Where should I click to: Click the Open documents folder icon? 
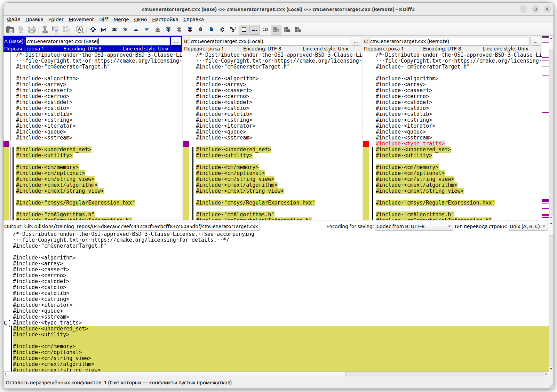(x=10, y=30)
